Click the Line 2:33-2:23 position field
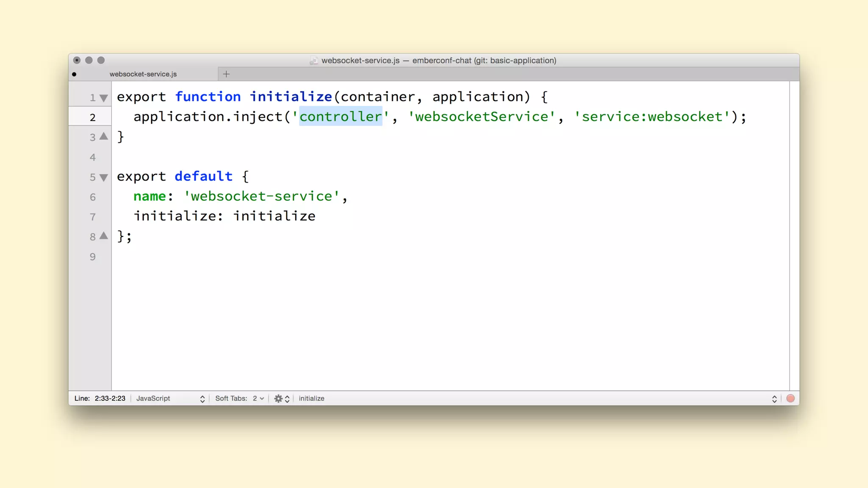This screenshot has width=868, height=488. [100, 398]
